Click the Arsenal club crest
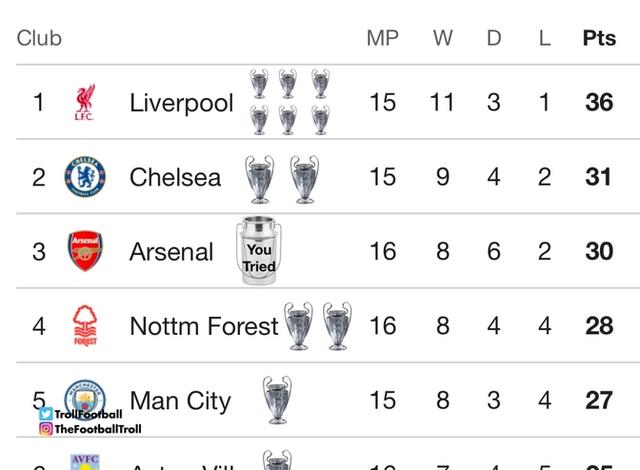Image resolution: width=640 pixels, height=470 pixels. [x=85, y=251]
